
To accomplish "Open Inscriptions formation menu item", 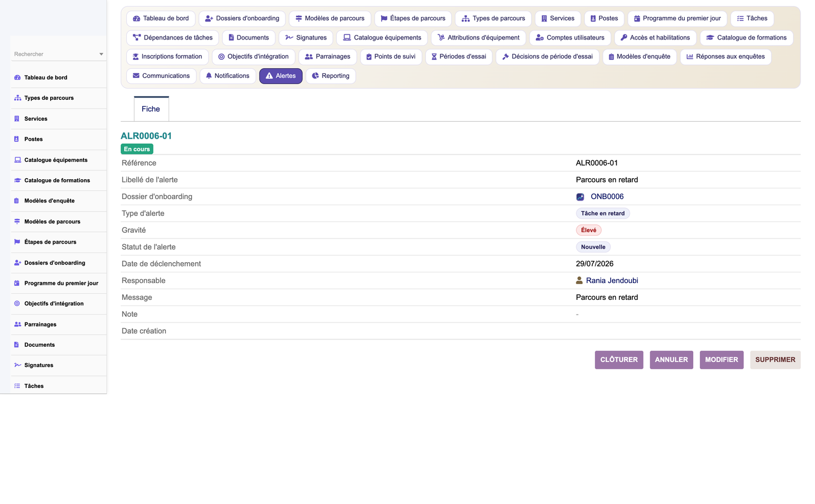I will pos(168,57).
